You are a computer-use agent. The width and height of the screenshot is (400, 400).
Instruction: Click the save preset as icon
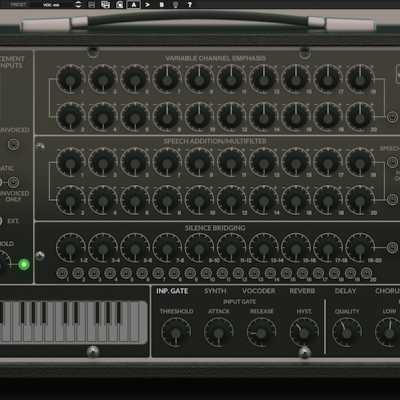[106, 5]
